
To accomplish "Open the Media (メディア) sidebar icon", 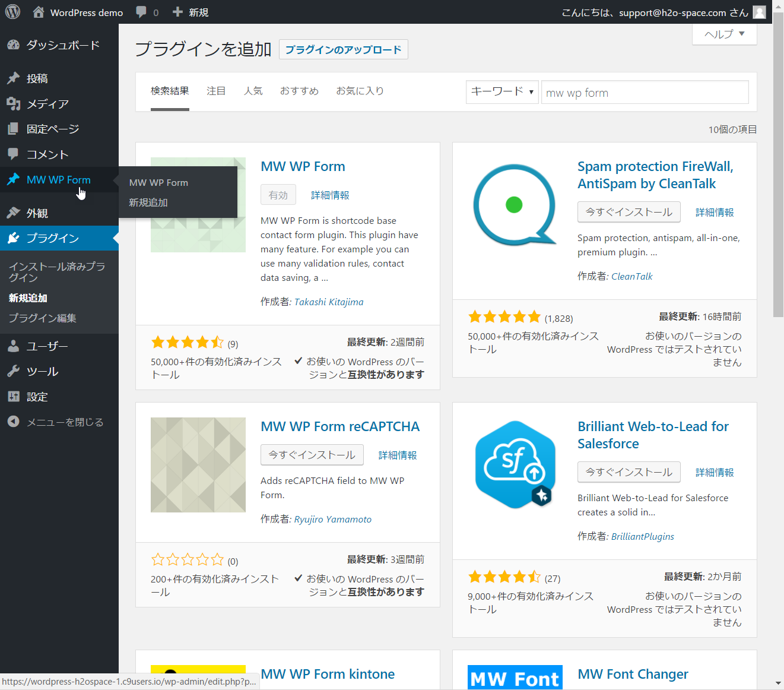I will click(x=14, y=104).
